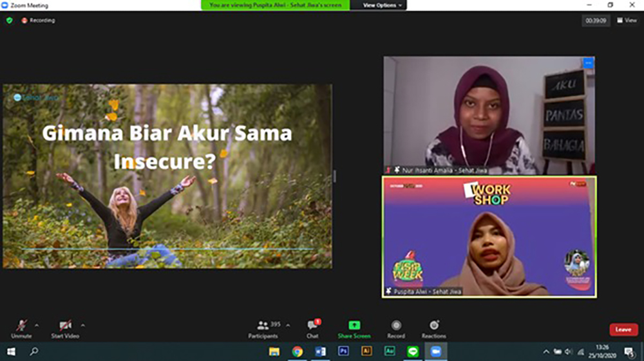Toggle the Record button
This screenshot has width=644, height=361.
click(396, 328)
